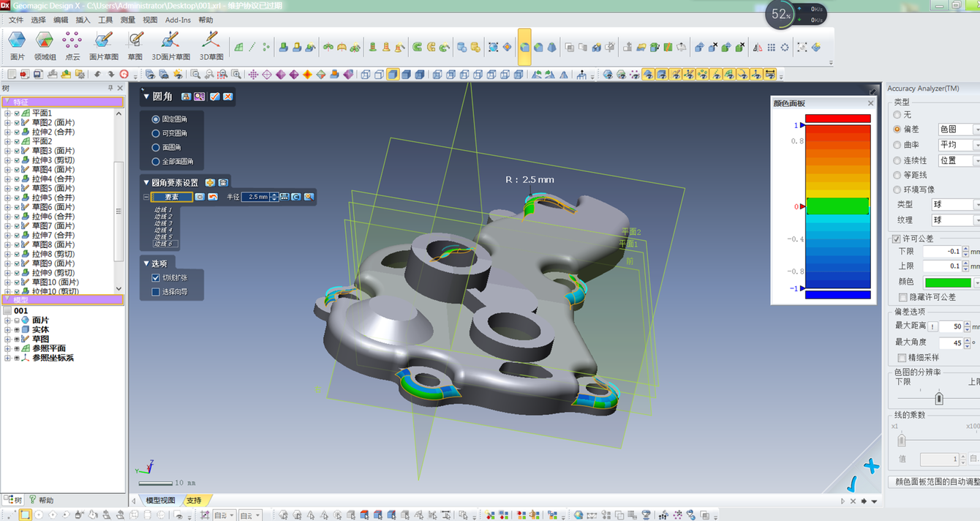Click the green 颜色 tolerance swatch

click(x=947, y=282)
